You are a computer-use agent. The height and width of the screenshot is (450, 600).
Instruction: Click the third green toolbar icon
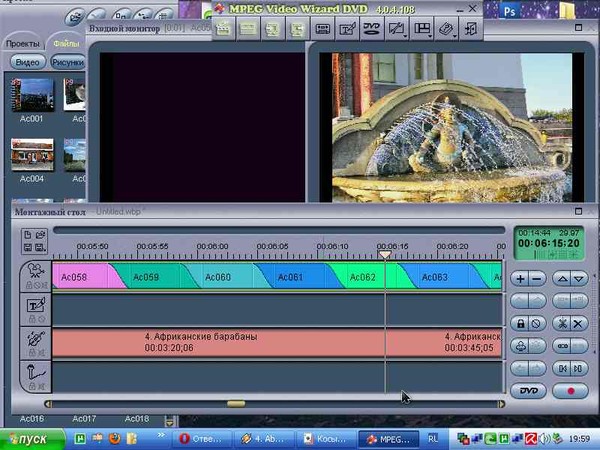tap(272, 29)
